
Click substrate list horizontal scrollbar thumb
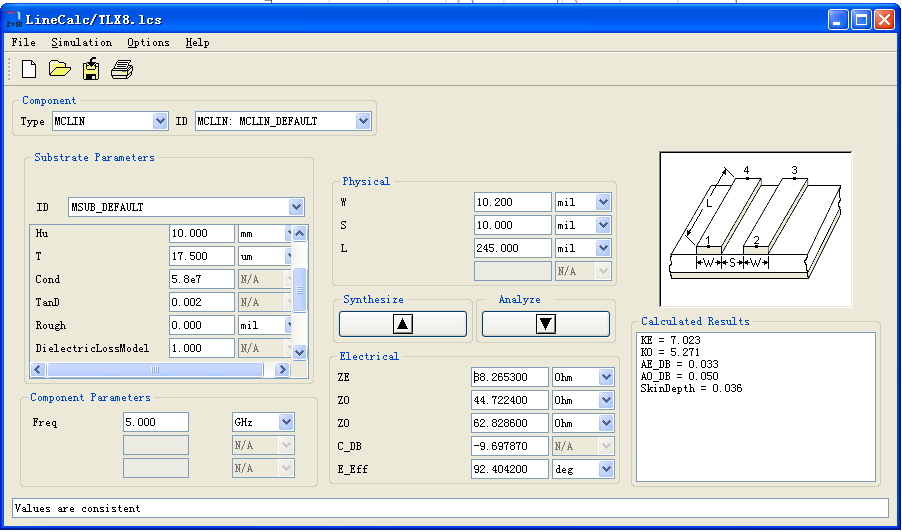[155, 369]
